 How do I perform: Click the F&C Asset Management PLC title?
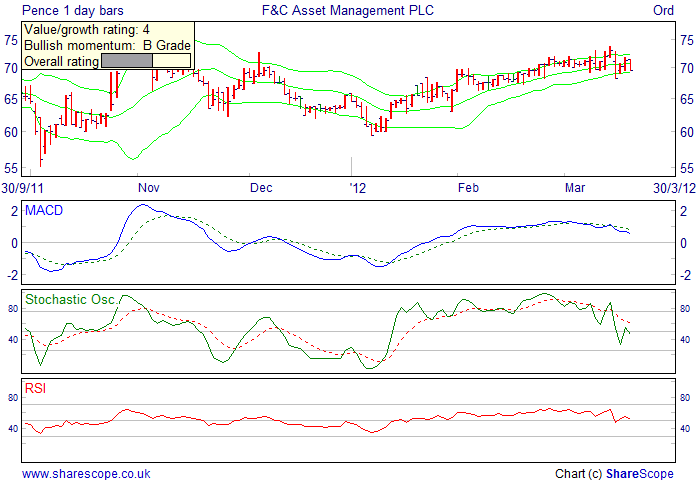(x=348, y=10)
